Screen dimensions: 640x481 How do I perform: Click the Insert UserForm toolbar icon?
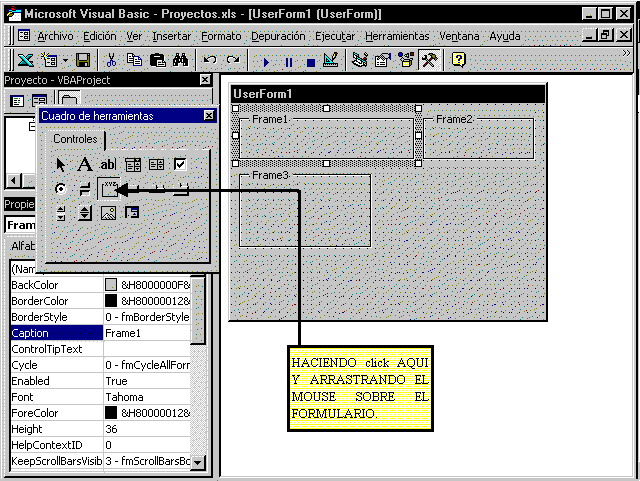tap(49, 61)
